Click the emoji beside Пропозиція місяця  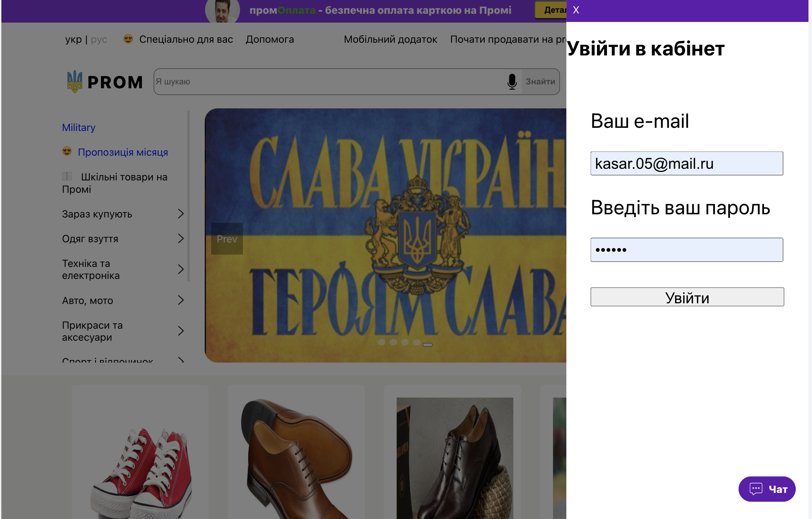[67, 151]
